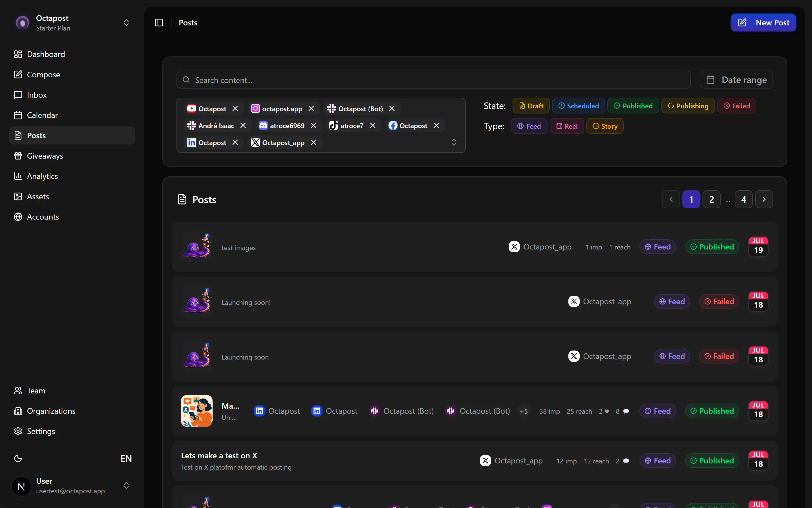Click the moon dark mode icon
812x508 pixels.
(x=18, y=458)
